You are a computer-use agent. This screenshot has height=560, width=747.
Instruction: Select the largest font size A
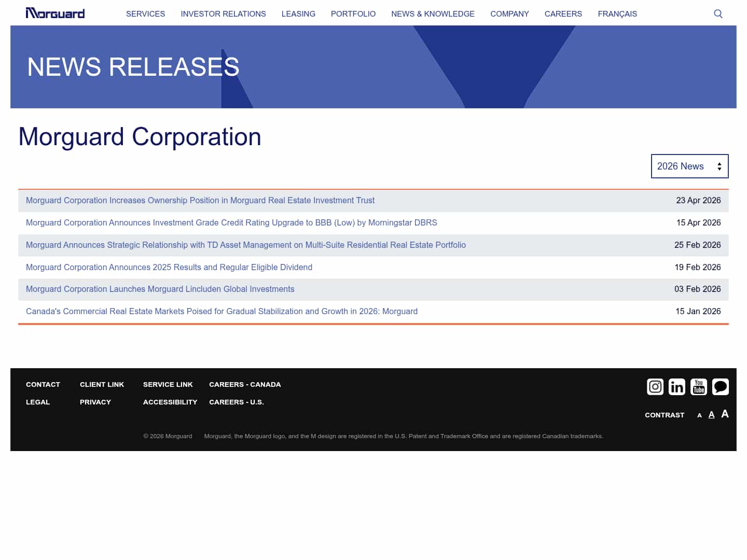(725, 414)
